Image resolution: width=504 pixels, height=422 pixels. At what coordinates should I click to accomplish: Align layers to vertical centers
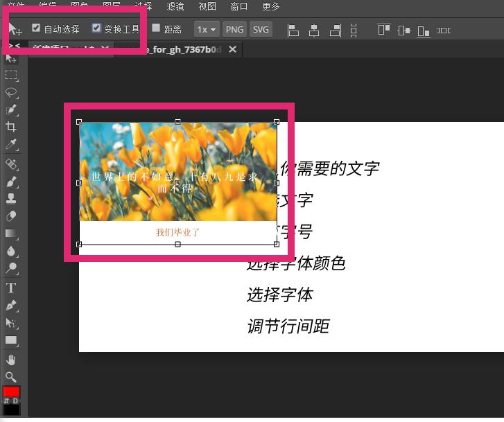pos(404,30)
